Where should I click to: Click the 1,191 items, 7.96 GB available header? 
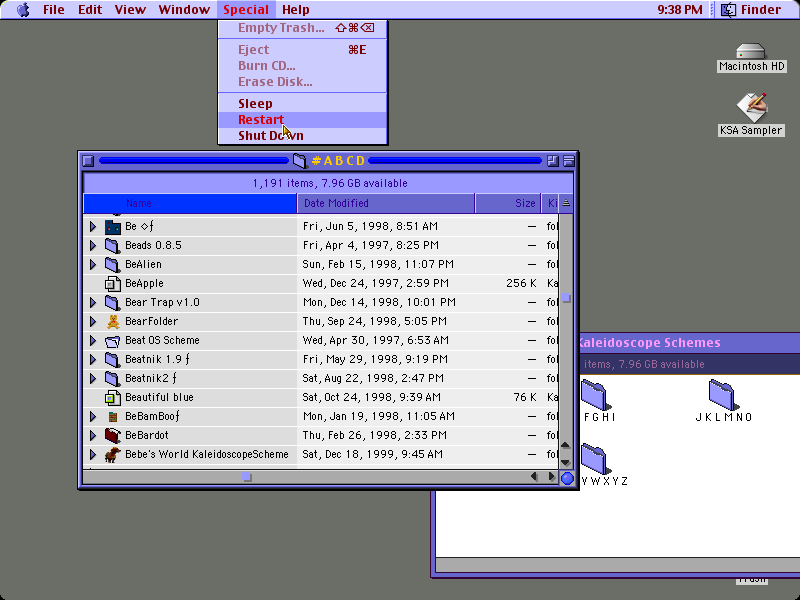330,183
